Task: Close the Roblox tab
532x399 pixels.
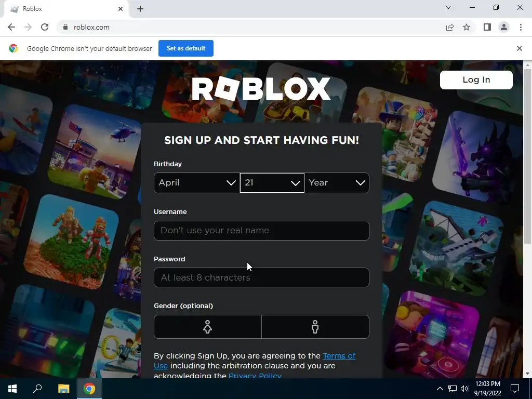Action: 121,9
